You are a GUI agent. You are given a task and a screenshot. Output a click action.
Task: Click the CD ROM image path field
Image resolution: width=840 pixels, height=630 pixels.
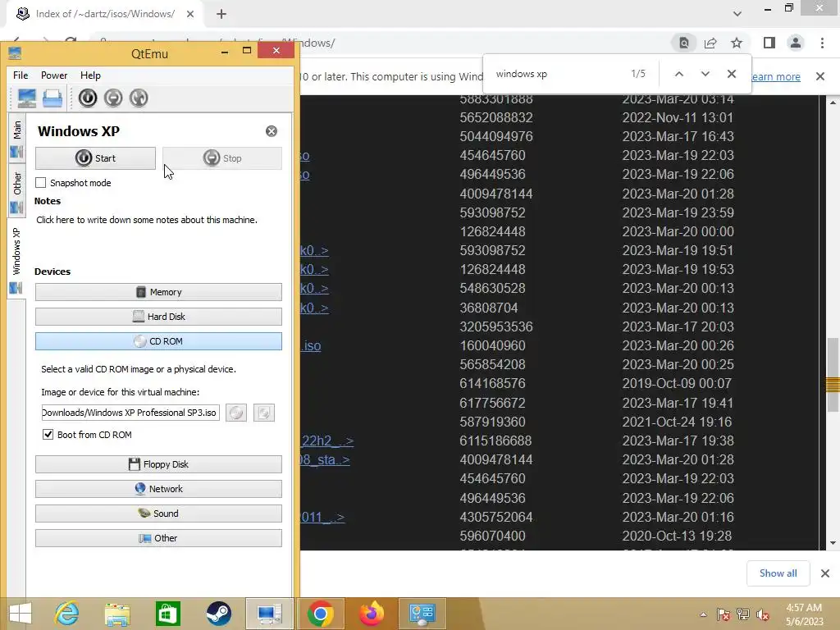(x=130, y=413)
